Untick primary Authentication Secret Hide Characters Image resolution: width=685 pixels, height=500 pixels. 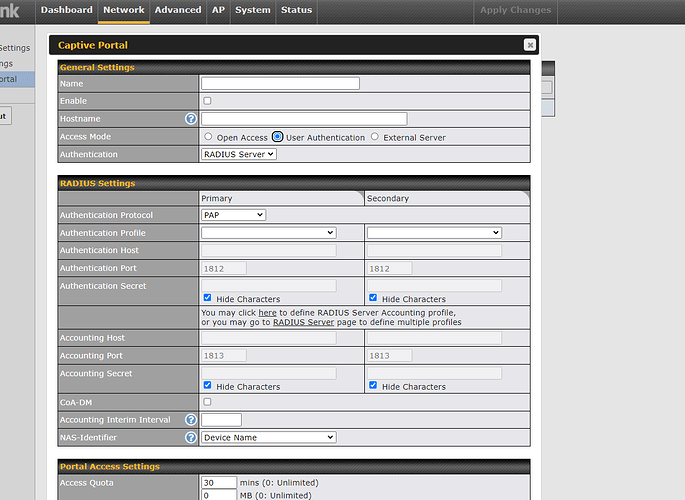(x=207, y=298)
